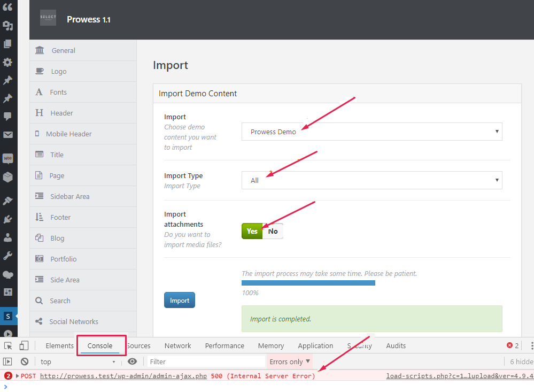The width and height of the screenshot is (534, 392).
Task: Click the eye icon for live expressions
Action: coord(133,362)
